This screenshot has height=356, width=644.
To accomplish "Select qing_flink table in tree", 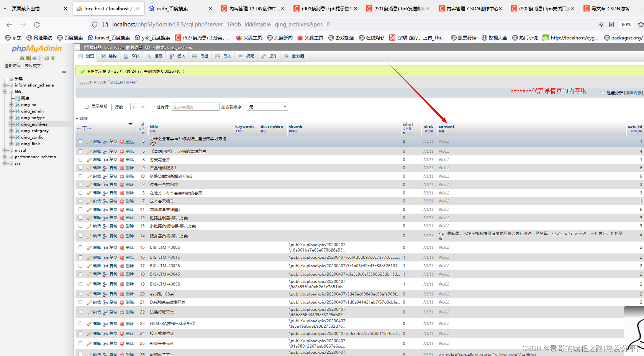I will tap(31, 144).
